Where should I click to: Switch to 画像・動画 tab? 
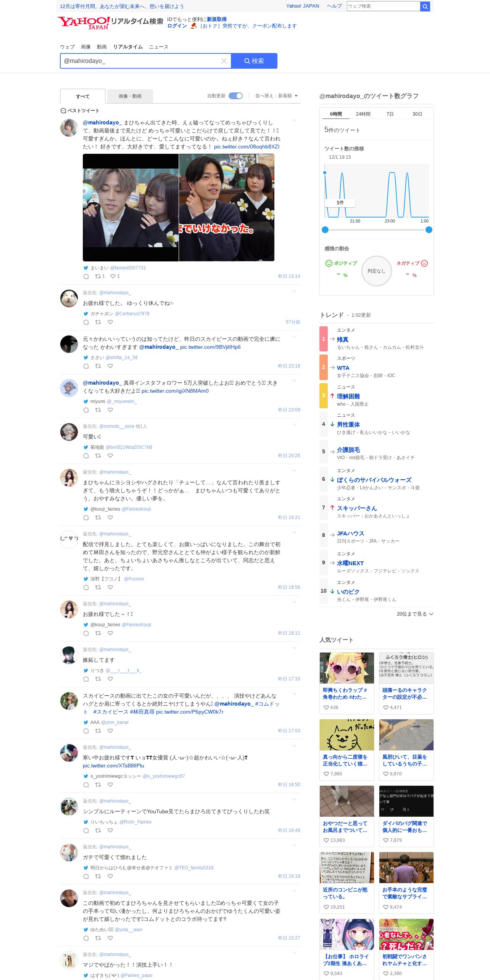[130, 96]
